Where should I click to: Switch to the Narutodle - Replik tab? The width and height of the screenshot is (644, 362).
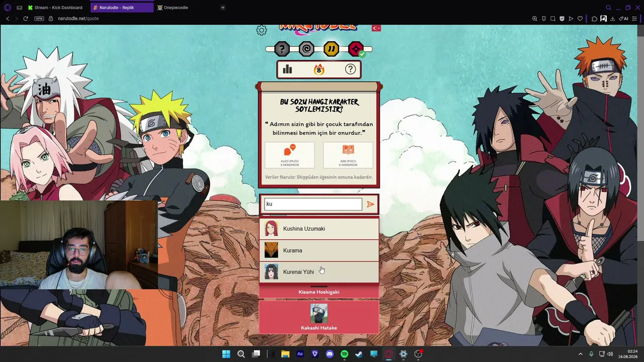[122, 8]
